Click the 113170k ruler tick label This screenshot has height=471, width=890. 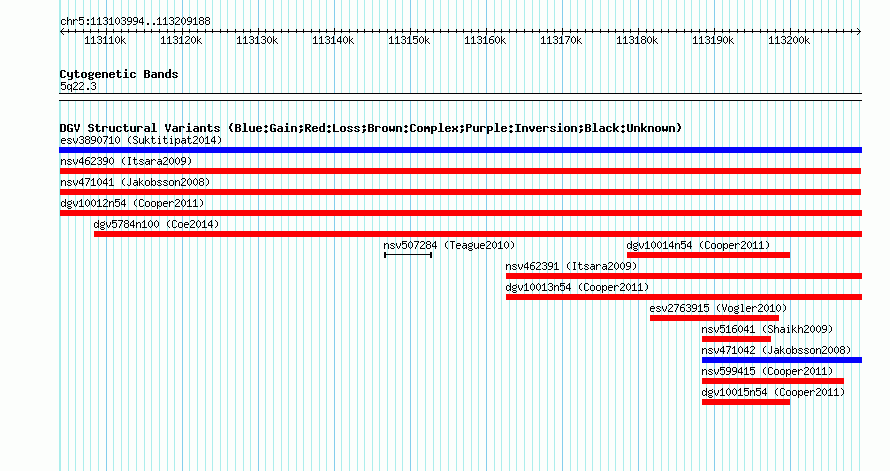tap(562, 41)
